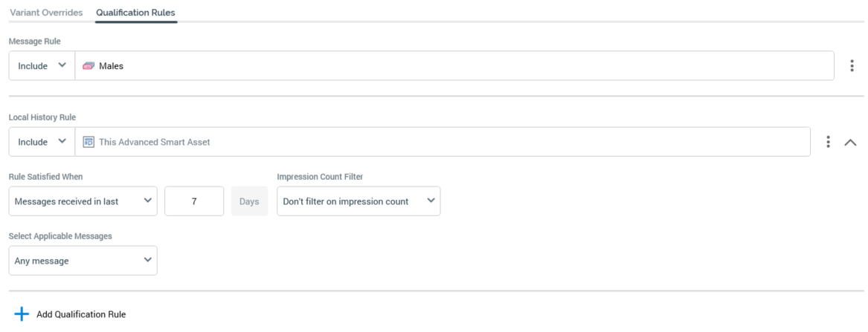Screen dimensions: 868x332
Task: Switch to the Variant Overrides tab
Action: coord(46,13)
